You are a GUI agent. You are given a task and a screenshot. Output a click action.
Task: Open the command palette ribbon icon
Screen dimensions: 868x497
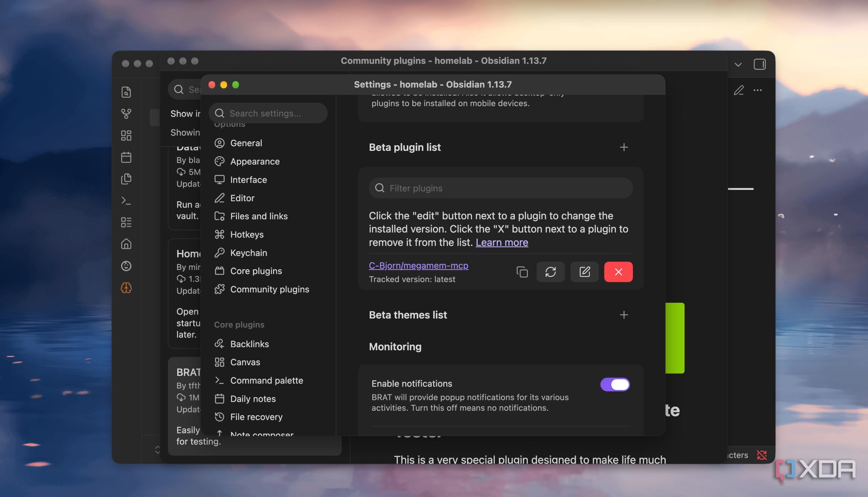click(126, 201)
